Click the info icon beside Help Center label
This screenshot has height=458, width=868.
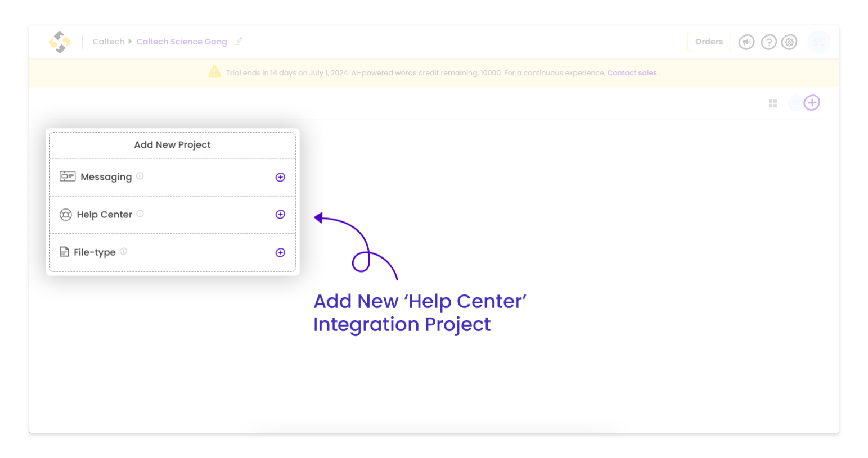point(140,214)
